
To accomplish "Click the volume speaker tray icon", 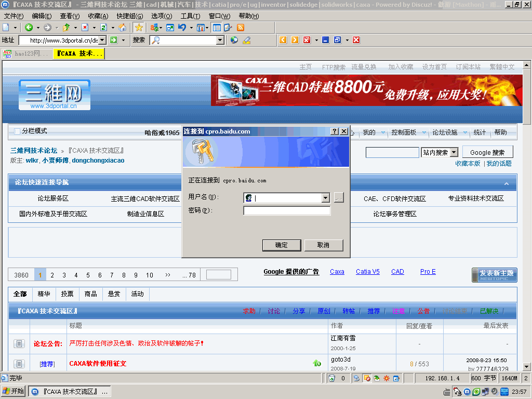I will [495, 392].
